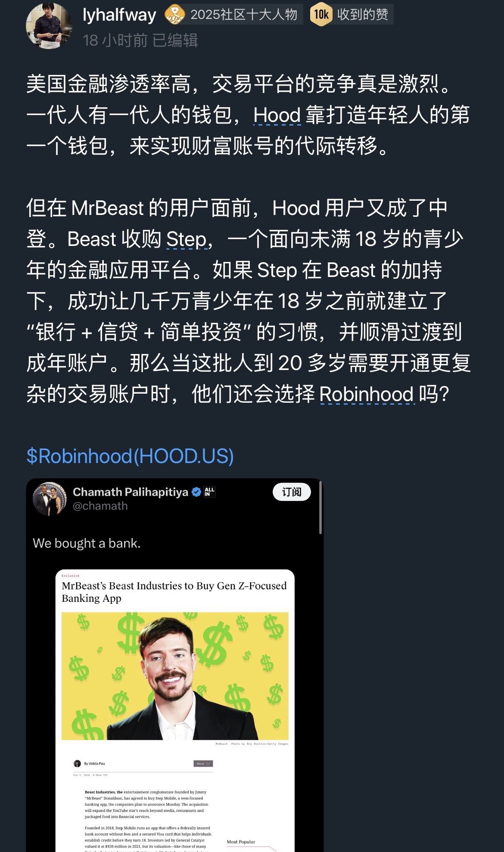Viewport: 504px width, 852px height.
Task: Tap the @chamath handle
Action: 100,506
